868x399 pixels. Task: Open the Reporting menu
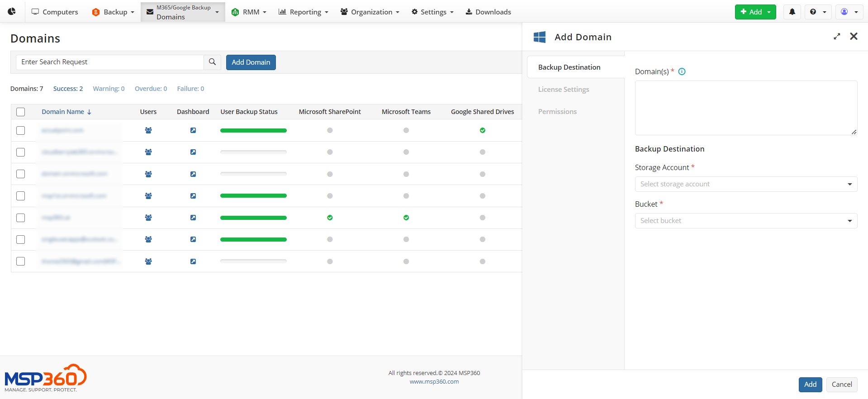(303, 12)
